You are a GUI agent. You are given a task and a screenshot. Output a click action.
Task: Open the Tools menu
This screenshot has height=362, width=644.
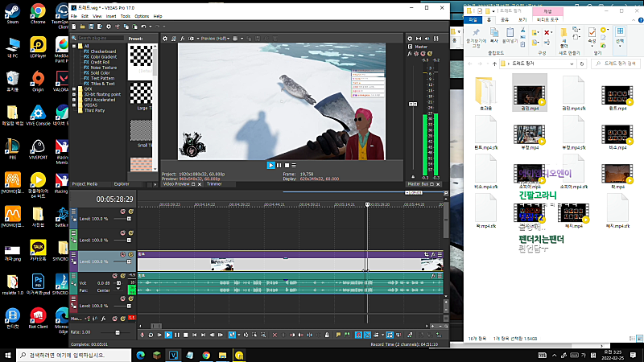(126, 16)
